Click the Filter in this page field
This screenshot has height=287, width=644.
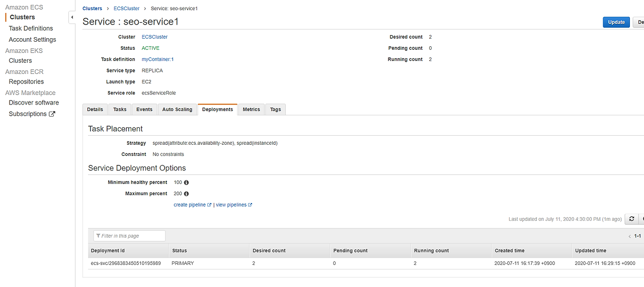pyautogui.click(x=130, y=236)
